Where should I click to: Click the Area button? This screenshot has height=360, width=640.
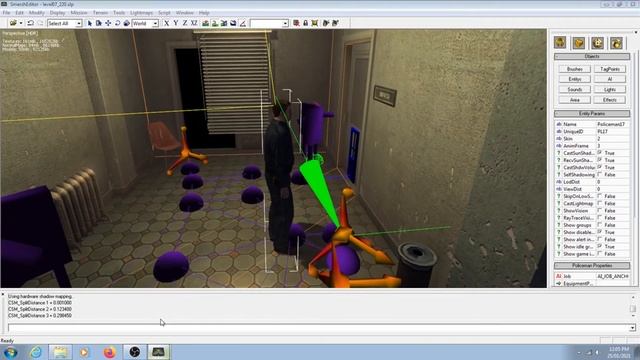pos(575,100)
